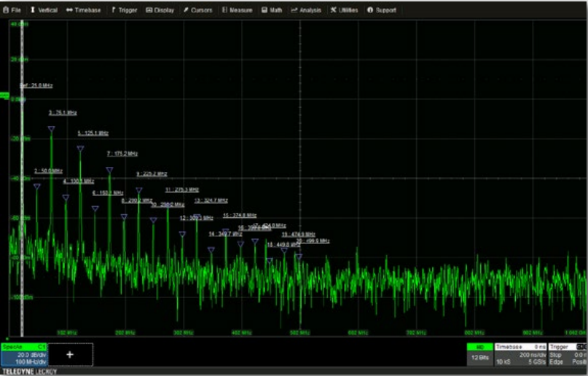This screenshot has height=376, width=588.
Task: Open the Vertical menu
Action: click(44, 10)
